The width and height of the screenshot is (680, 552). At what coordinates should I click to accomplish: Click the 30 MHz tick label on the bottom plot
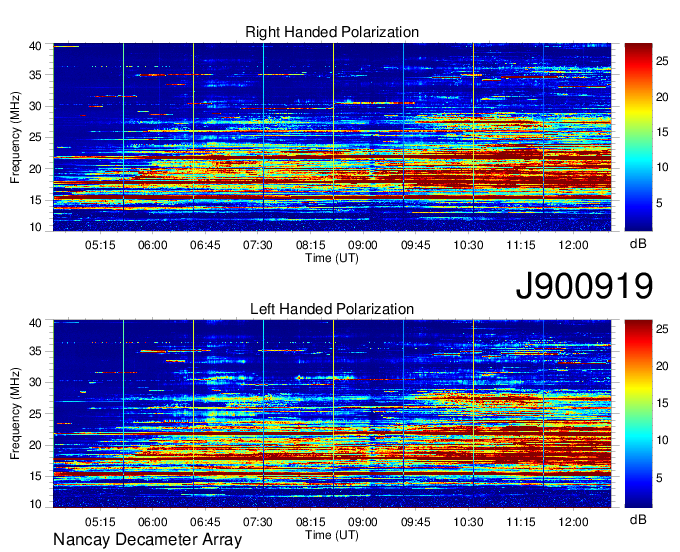(x=36, y=382)
